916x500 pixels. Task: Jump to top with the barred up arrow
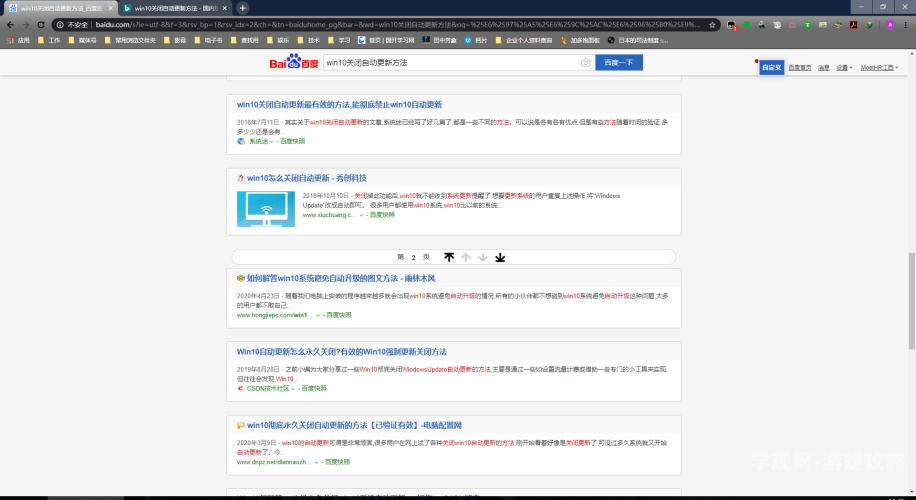[x=449, y=257]
